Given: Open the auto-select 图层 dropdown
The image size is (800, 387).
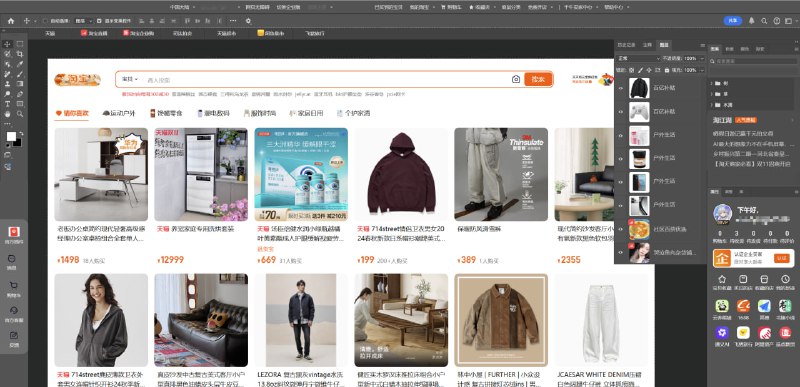Looking at the screenshot, I should (84, 21).
